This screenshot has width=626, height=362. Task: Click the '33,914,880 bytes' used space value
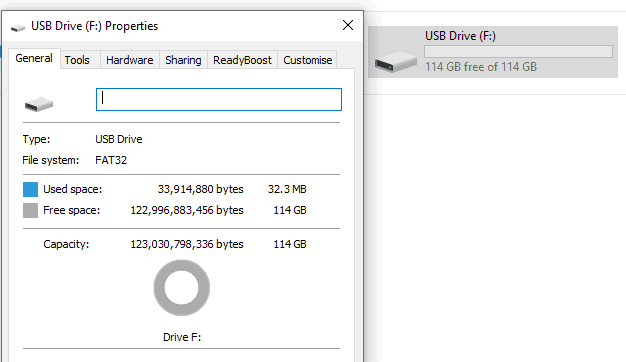point(200,189)
